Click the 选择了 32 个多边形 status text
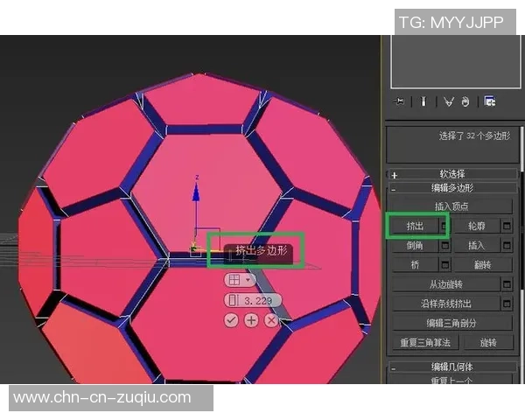 (x=474, y=136)
